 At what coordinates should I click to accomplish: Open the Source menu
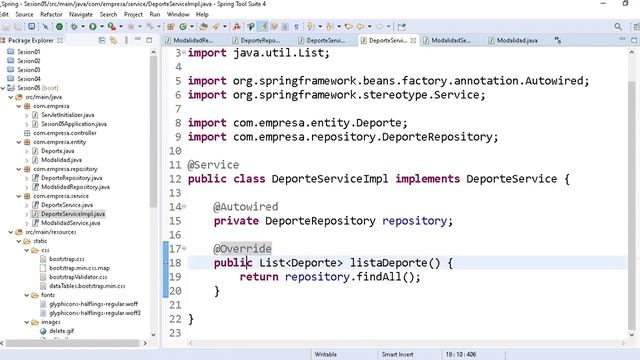[24, 14]
